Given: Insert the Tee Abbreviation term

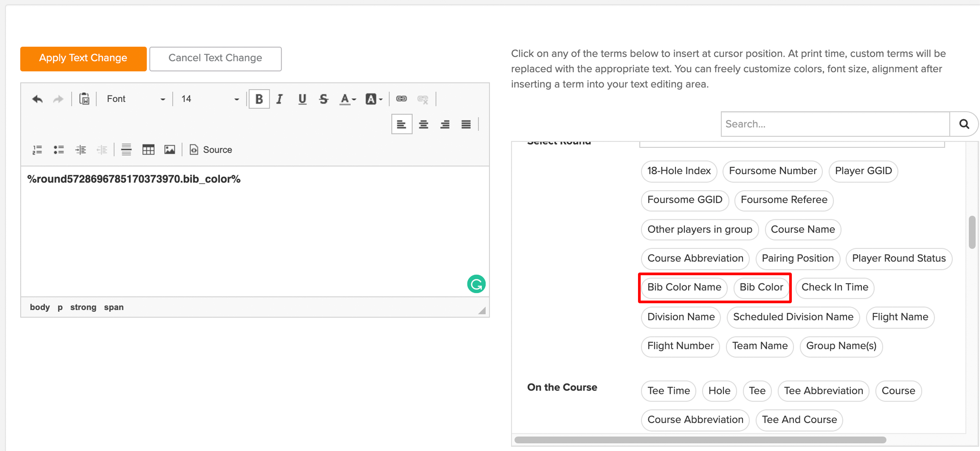Looking at the screenshot, I should pos(823,391).
